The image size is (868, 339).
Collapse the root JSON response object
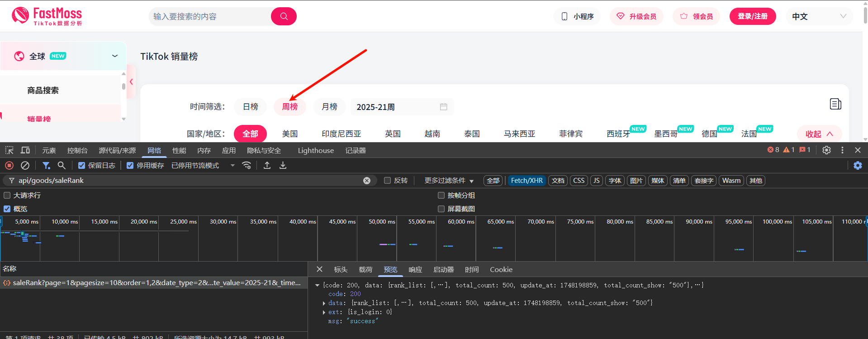[x=317, y=285]
